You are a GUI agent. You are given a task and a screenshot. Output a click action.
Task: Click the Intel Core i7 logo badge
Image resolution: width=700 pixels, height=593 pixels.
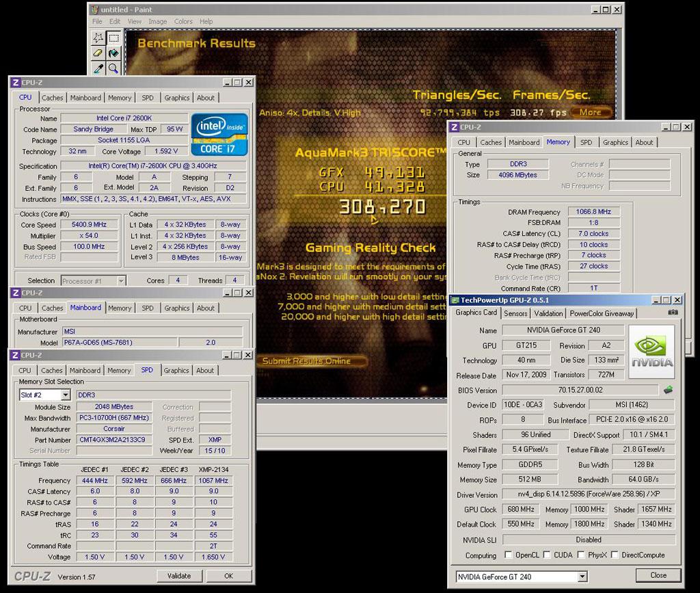tap(219, 135)
